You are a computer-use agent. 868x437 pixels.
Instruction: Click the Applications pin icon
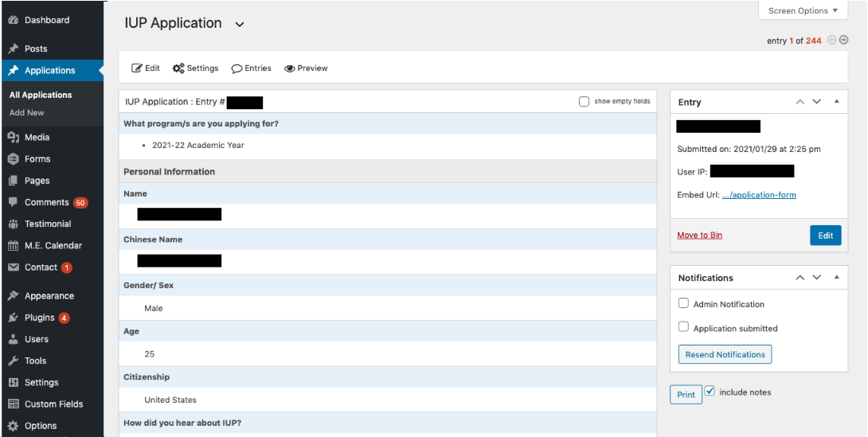coord(14,70)
